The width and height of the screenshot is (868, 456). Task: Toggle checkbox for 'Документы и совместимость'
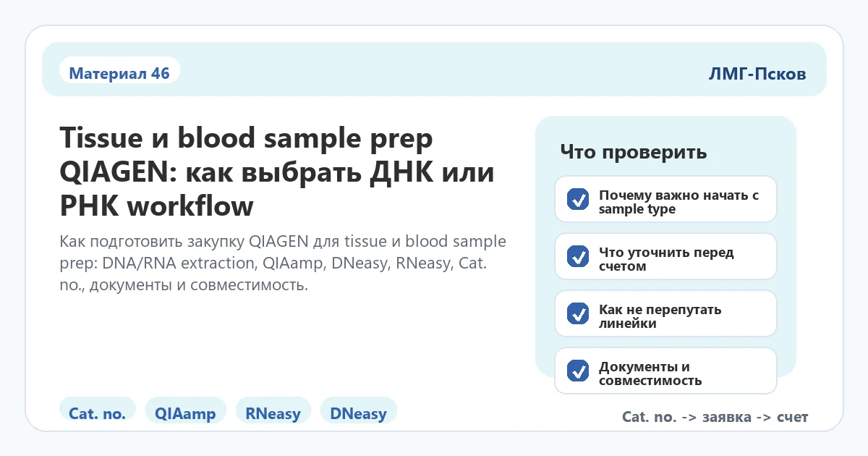point(577,371)
